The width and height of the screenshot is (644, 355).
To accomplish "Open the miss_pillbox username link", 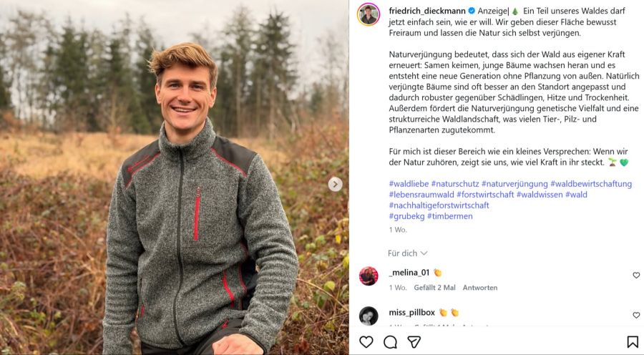I will coord(411,312).
